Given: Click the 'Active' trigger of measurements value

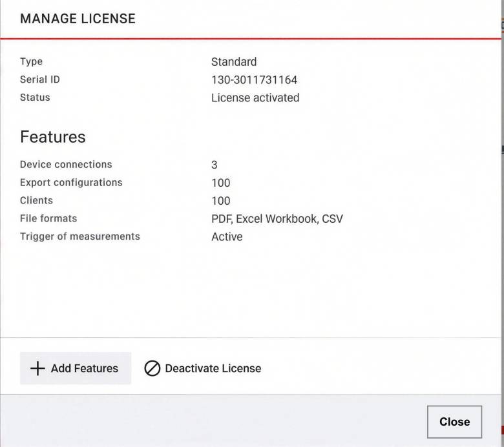Looking at the screenshot, I should pos(227,237).
